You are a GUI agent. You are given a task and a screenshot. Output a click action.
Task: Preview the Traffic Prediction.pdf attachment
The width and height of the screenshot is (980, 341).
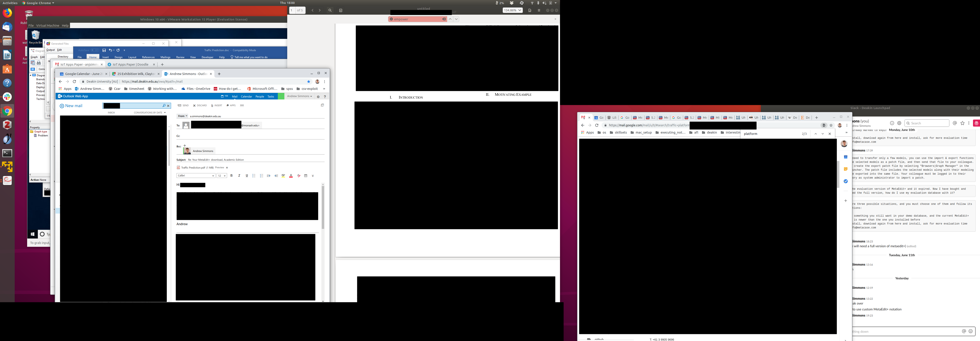219,168
